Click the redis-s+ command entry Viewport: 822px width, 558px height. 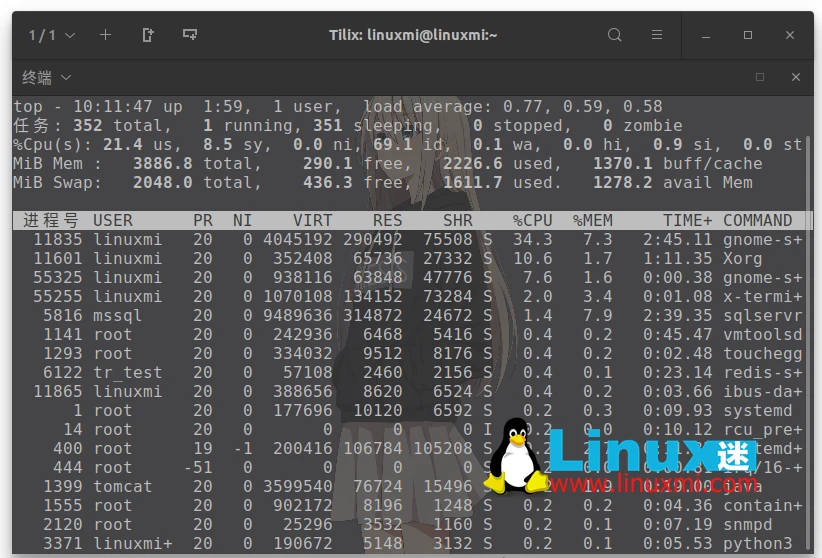pyautogui.click(x=763, y=373)
